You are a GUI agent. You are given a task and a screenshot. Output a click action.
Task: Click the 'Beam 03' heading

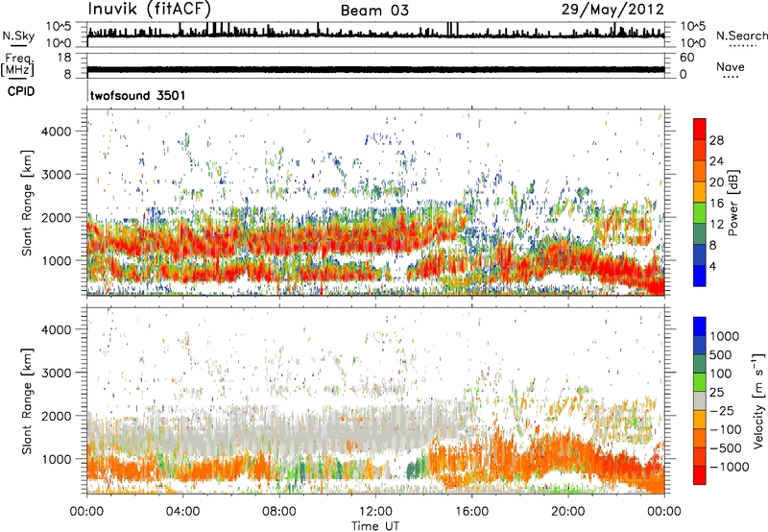click(x=374, y=11)
